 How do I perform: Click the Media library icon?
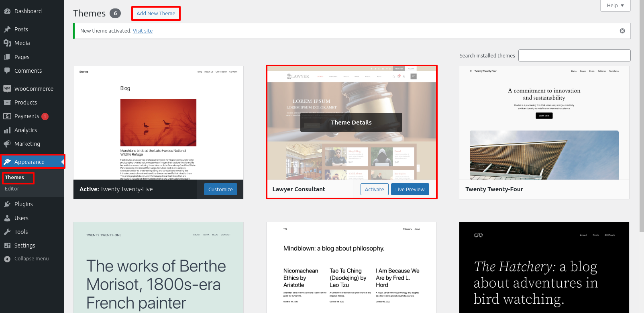pos(7,43)
